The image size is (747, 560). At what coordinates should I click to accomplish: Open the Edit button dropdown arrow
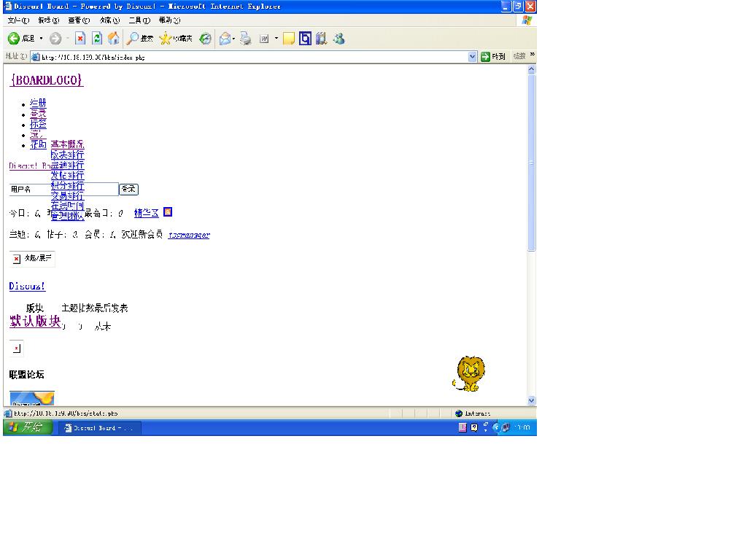click(x=276, y=39)
